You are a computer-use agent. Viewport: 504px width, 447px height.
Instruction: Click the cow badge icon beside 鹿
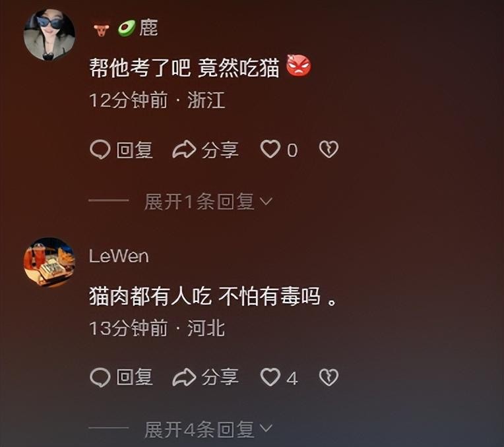(x=102, y=30)
